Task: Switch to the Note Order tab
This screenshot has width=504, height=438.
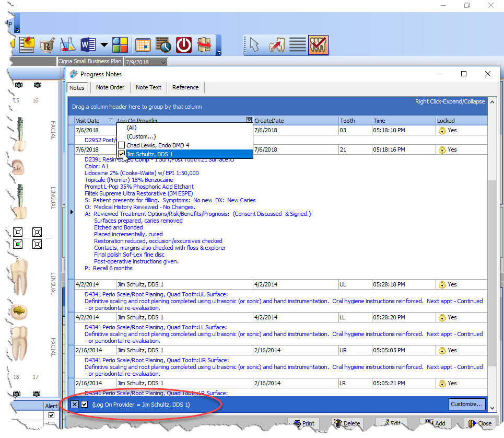Action: [x=110, y=87]
